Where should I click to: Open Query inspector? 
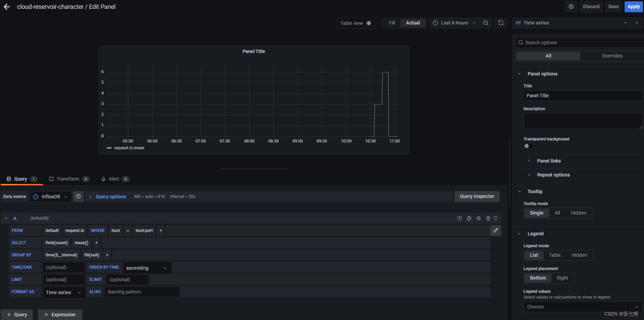[477, 196]
